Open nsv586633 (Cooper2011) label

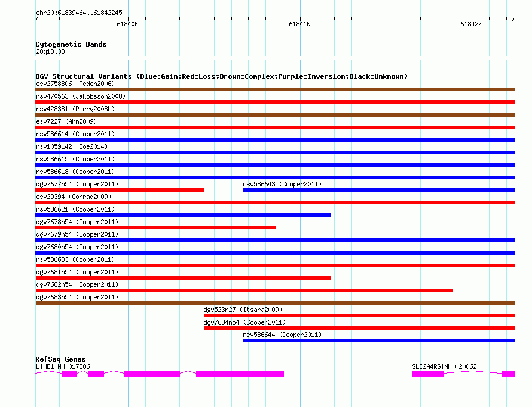pos(75,259)
